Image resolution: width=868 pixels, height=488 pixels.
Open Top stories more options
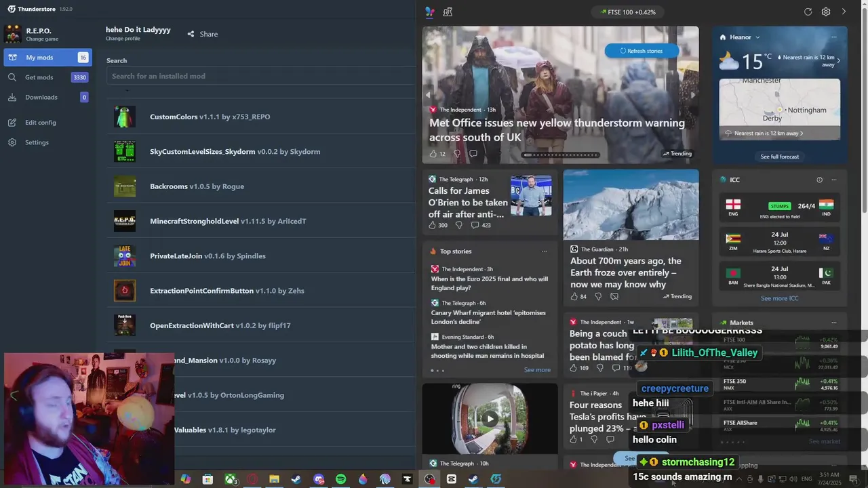click(x=544, y=251)
